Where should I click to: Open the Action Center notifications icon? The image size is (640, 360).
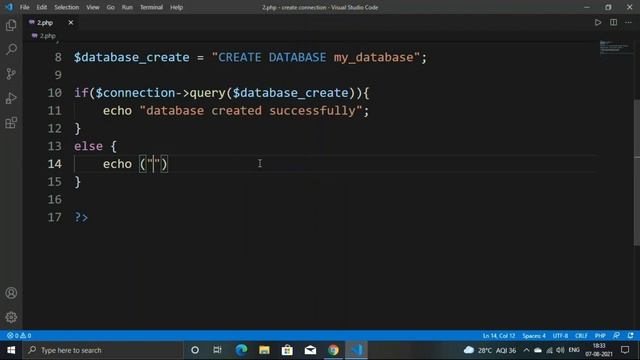pyautogui.click(x=625, y=350)
